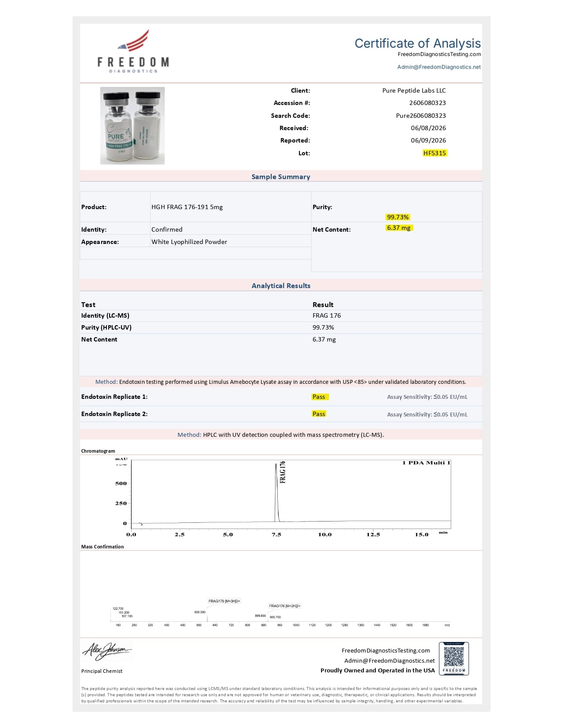Select identity value Confirmed

pyautogui.click(x=167, y=229)
